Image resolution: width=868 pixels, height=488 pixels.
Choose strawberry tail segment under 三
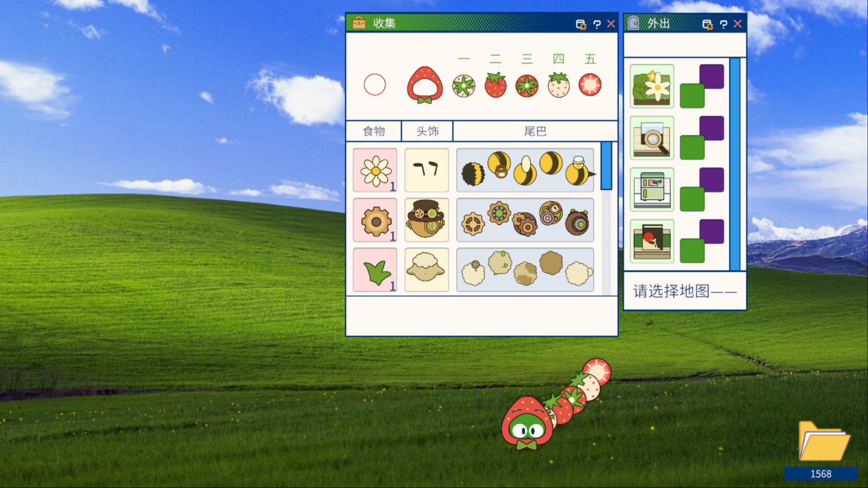point(527,85)
